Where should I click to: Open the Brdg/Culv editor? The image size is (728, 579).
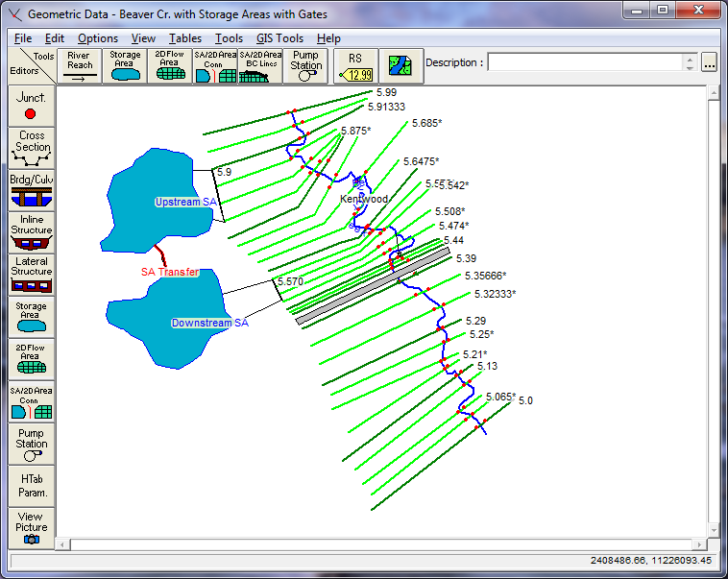(31, 190)
